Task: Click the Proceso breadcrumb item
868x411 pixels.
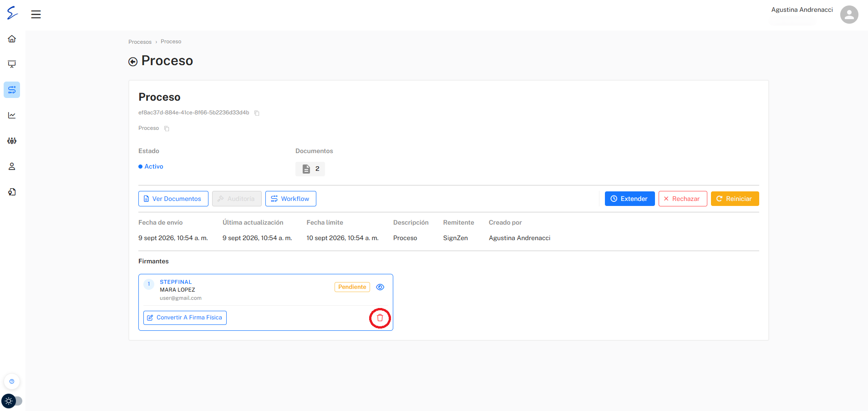Action: pyautogui.click(x=171, y=41)
